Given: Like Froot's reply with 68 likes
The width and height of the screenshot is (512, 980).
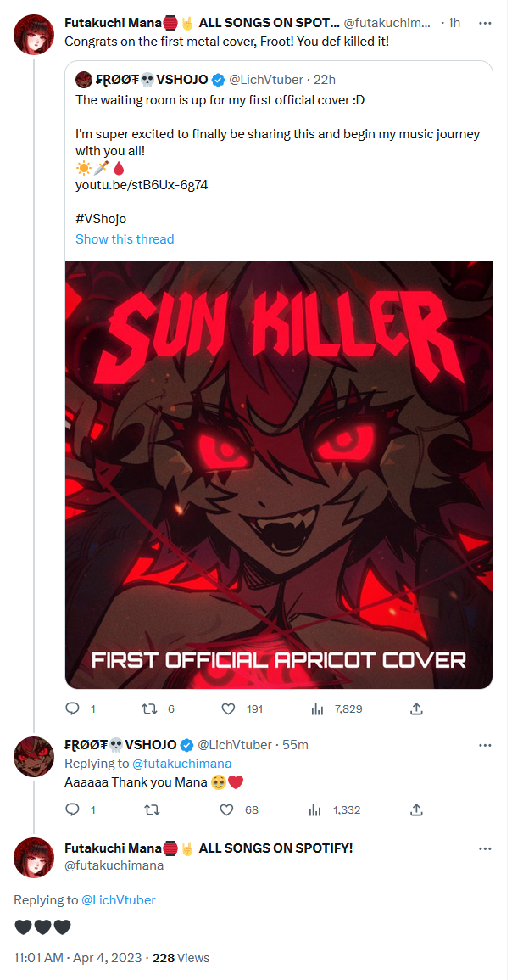Looking at the screenshot, I should pyautogui.click(x=229, y=810).
